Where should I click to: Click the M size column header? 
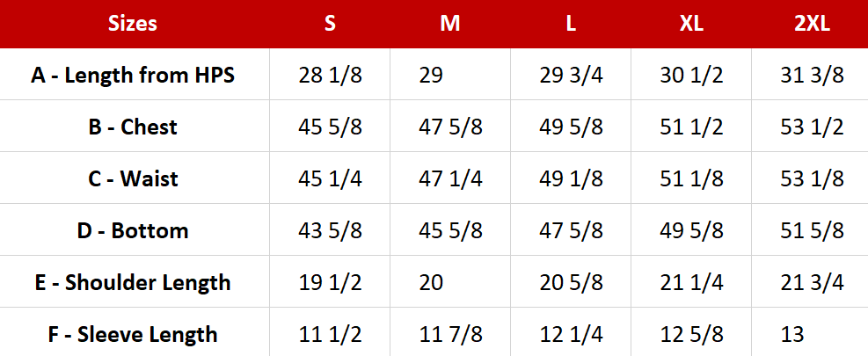450,24
